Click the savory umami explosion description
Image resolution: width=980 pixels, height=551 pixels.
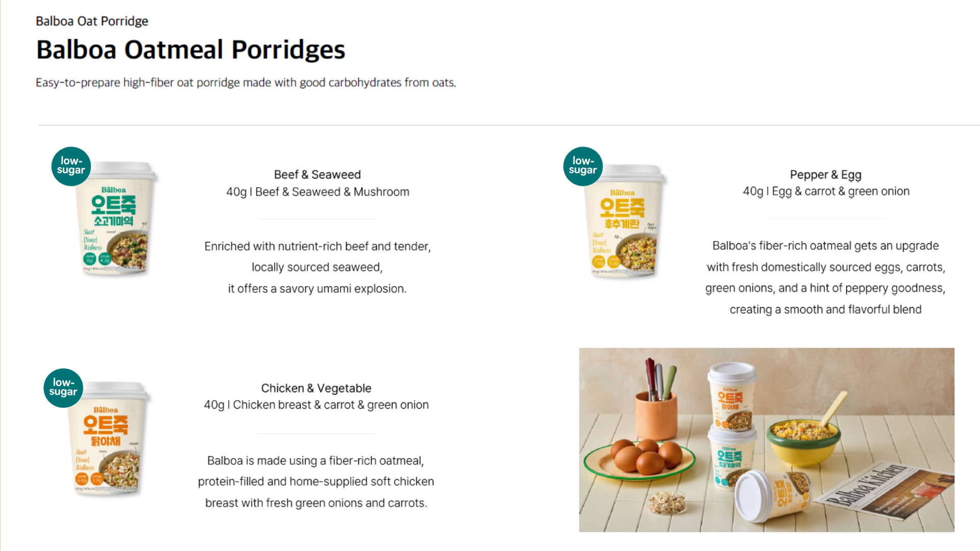[317, 267]
